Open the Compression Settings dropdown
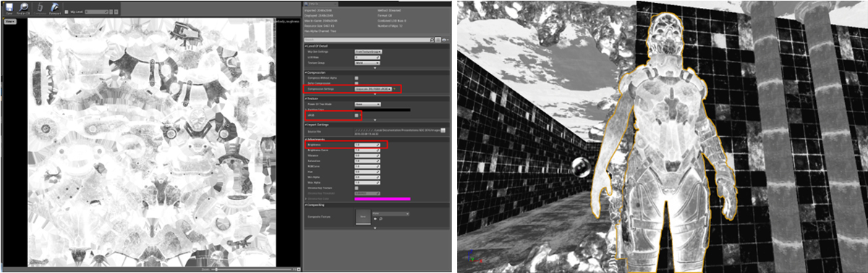Image resolution: width=868 pixels, height=273 pixels. tap(373, 89)
